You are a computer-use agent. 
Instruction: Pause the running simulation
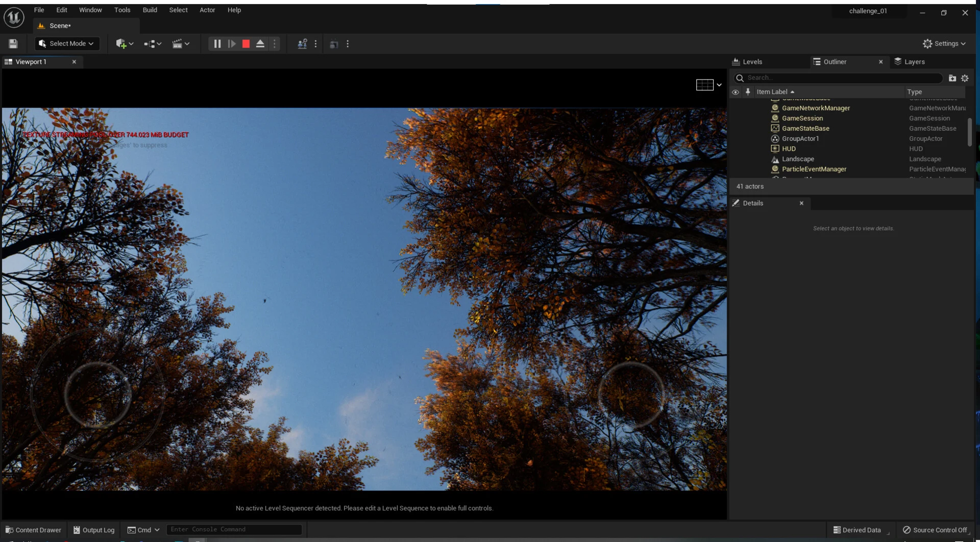point(217,44)
